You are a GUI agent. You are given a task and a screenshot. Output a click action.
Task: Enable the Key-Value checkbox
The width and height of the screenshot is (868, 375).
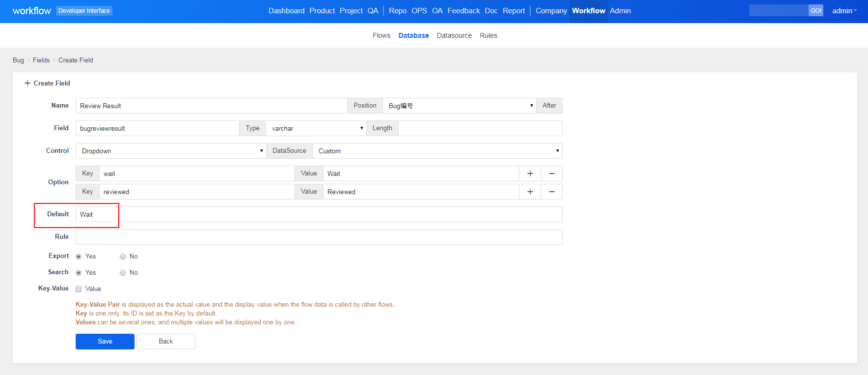tap(79, 289)
